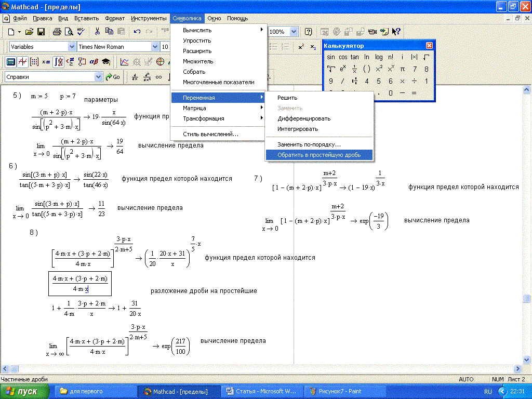
Task: Toggle the superscript x² button
Action: point(301,47)
